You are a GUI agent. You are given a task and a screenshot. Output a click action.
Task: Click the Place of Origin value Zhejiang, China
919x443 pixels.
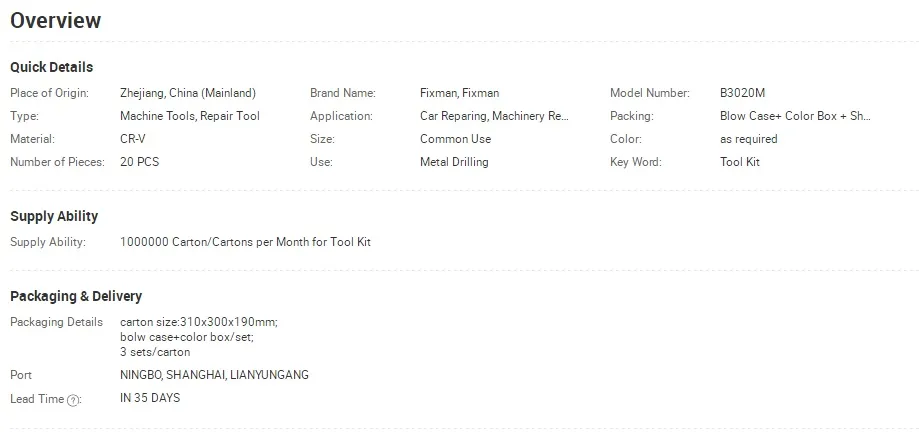188,93
